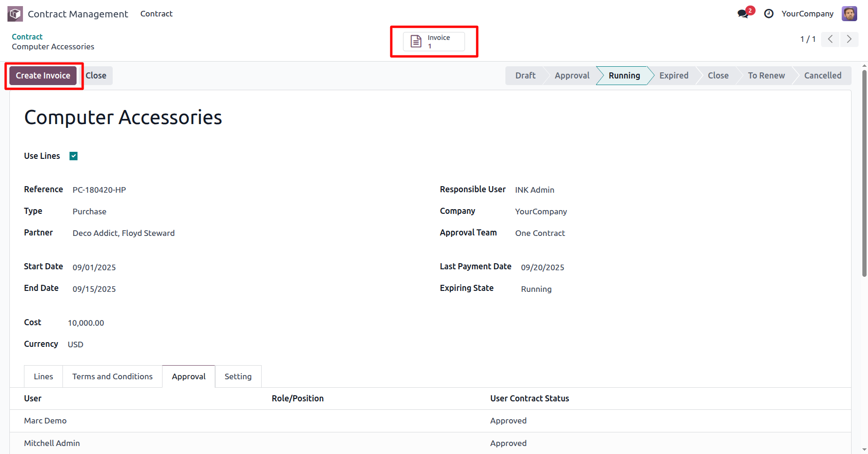Click the Create Invoice button
The image size is (868, 454).
click(x=43, y=76)
